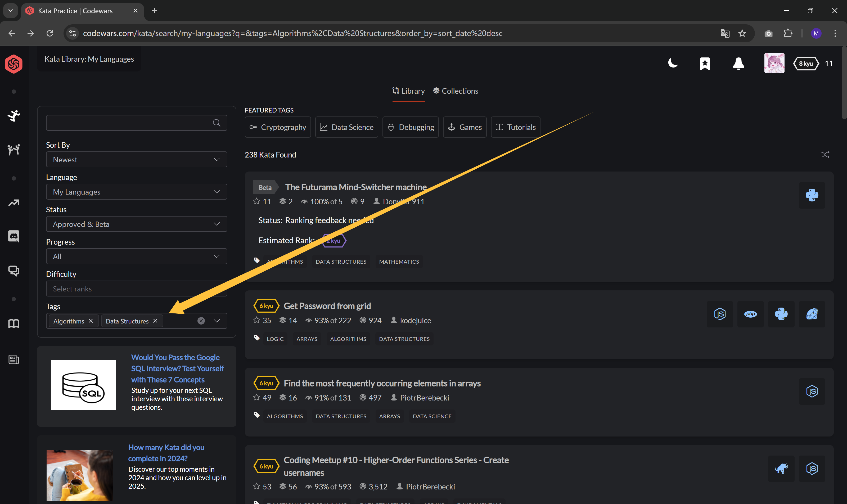Click Python icon on Futurama kata

pos(812,195)
